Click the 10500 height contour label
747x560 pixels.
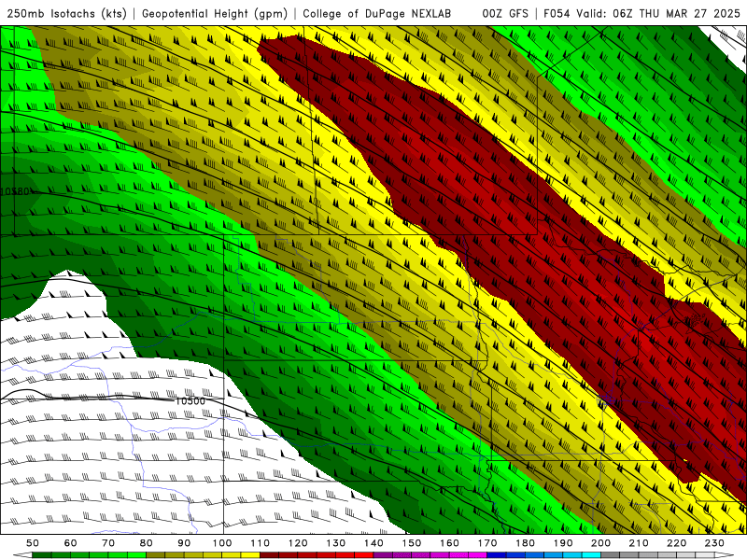(190, 401)
